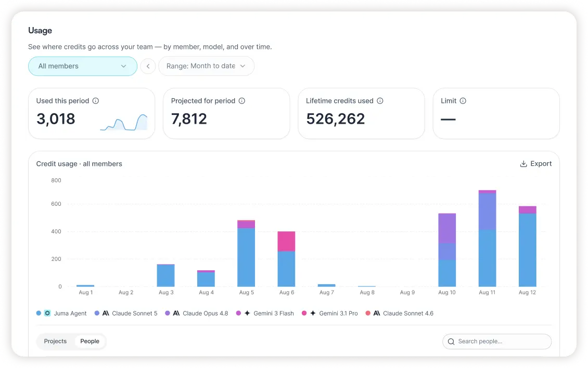
Task: Click Anthropic logo next to Claude Opus 4.8
Action: click(x=176, y=313)
